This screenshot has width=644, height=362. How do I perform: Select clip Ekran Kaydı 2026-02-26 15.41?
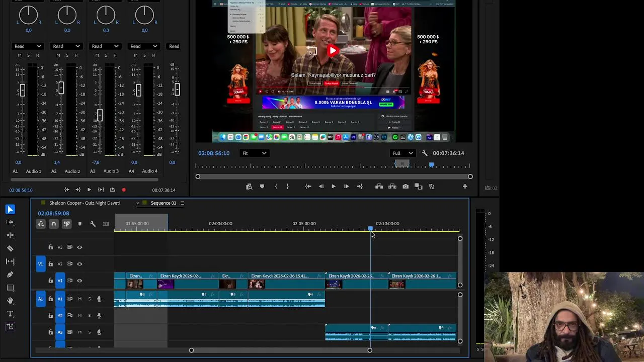click(286, 281)
